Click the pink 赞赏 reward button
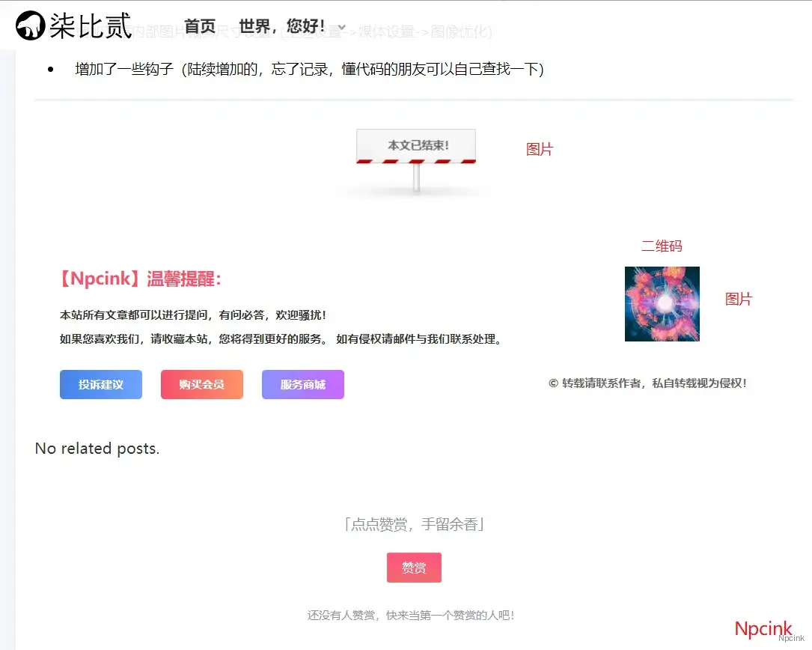Viewport: 812px width, 650px height. (414, 568)
